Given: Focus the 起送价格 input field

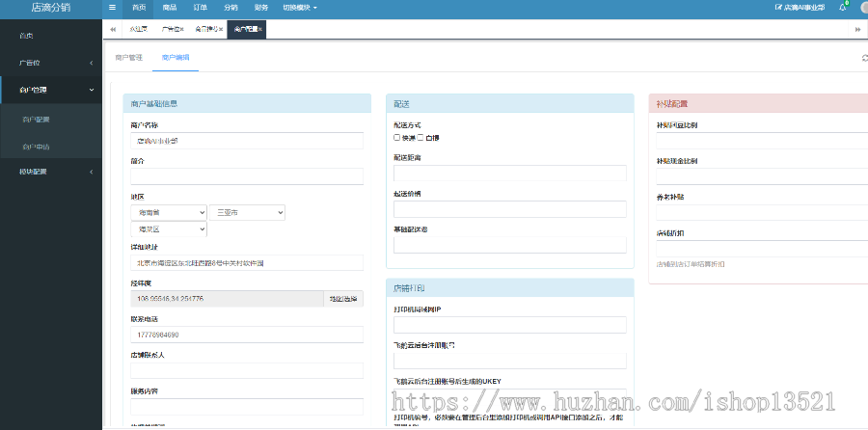Looking at the screenshot, I should pos(510,209).
